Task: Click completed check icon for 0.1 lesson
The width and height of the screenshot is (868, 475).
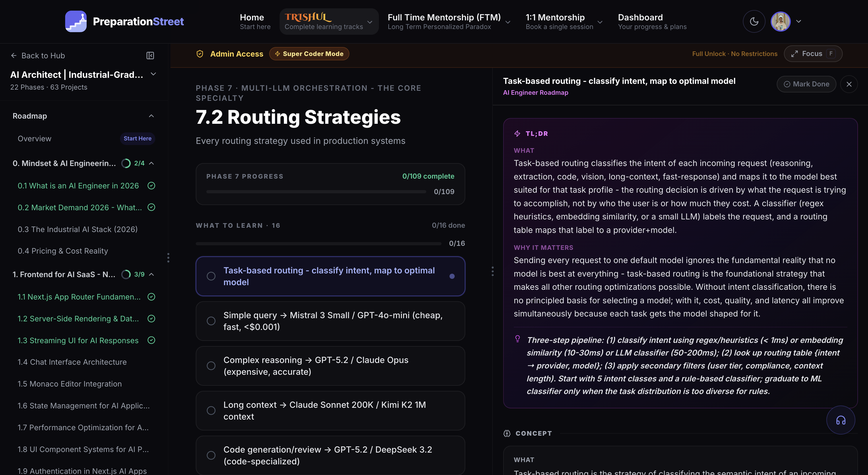Action: tap(151, 186)
